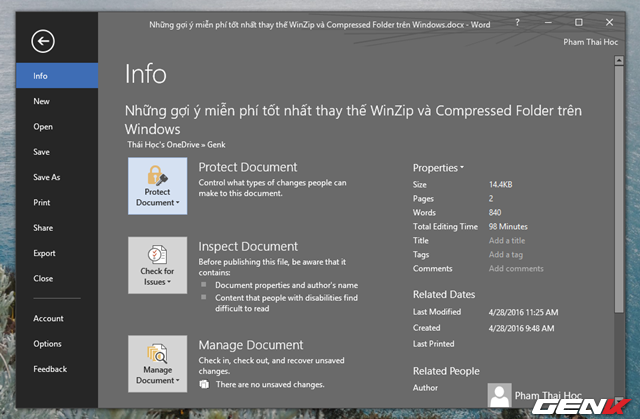Screen dimensions: 640x419
Task: Click the Total Editing Time label
Action: [445, 226]
